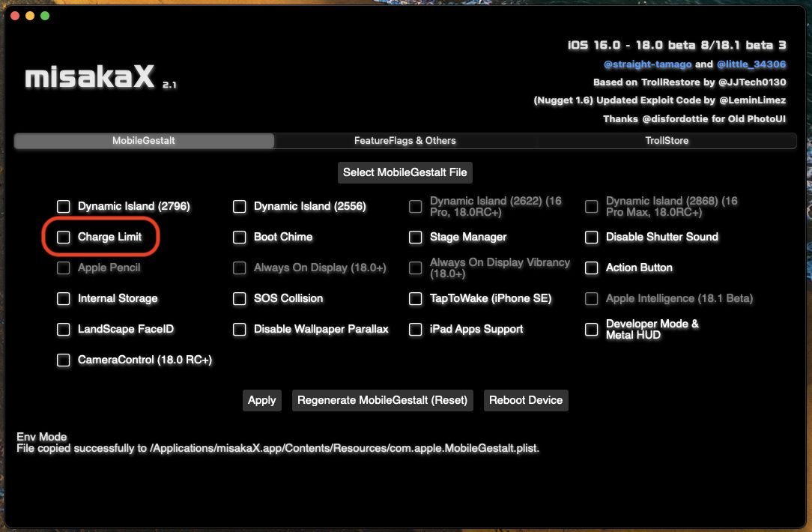812x532 pixels.
Task: Enable the Action Button checkbox
Action: pyautogui.click(x=591, y=267)
